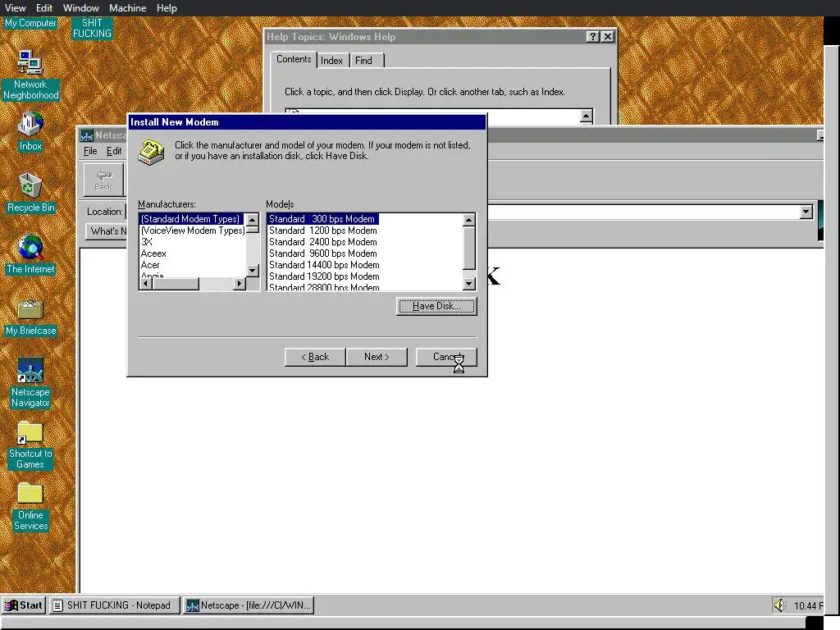This screenshot has height=630, width=840.
Task: Select (VoiceView Modem Types) manufacturer
Action: [x=192, y=231]
